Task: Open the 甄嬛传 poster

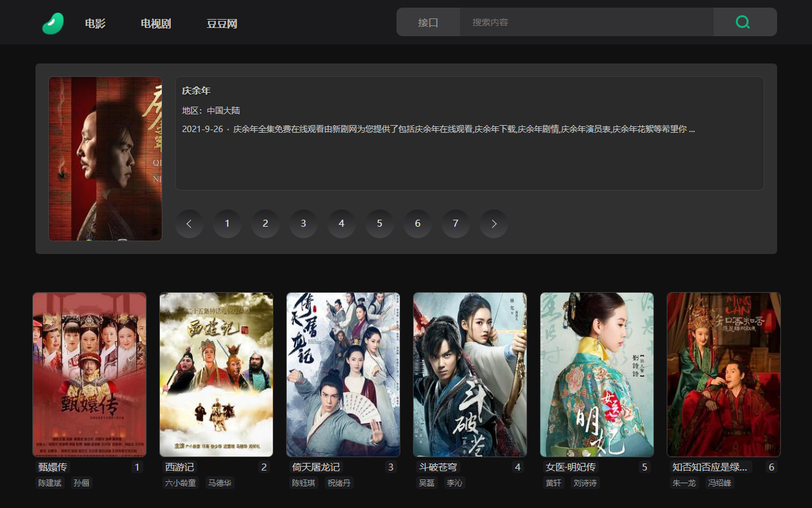Action: tap(89, 375)
